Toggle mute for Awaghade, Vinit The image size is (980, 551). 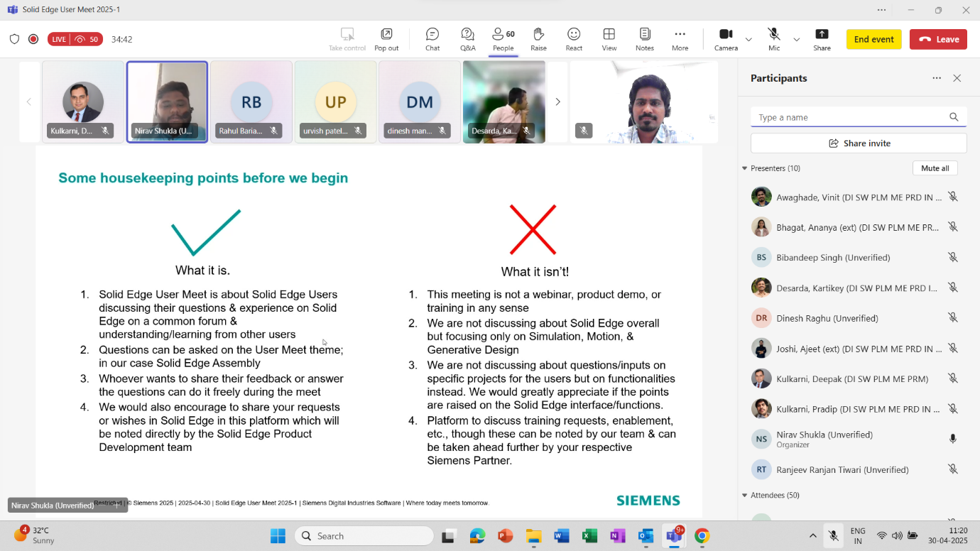click(x=952, y=197)
